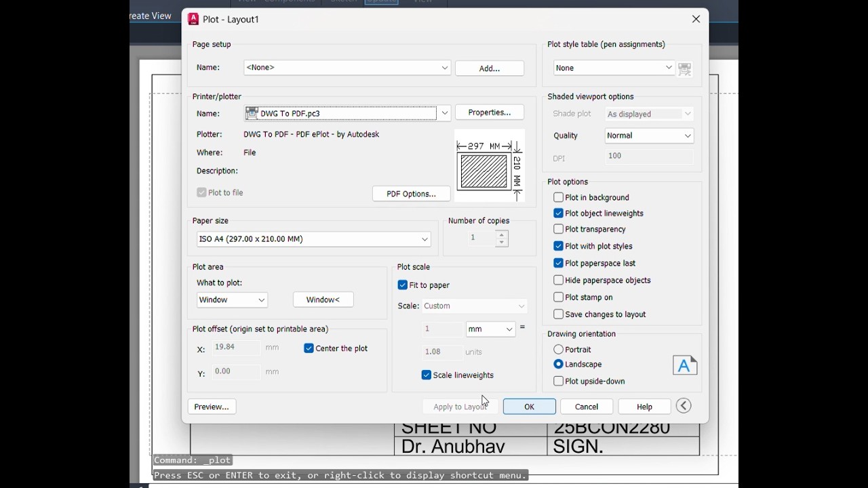Select Landscape orientation
The image size is (868, 488).
(558, 364)
